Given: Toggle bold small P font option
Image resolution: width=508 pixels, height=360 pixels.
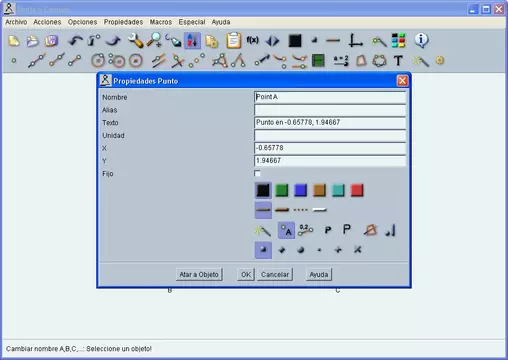Looking at the screenshot, I should coord(328,230).
